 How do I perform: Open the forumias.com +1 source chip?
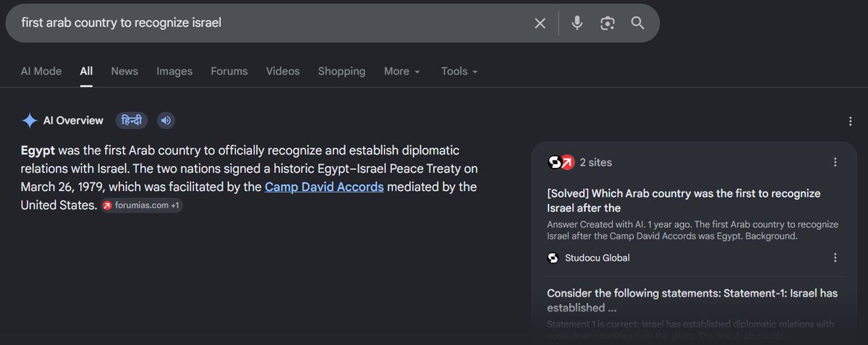point(142,205)
